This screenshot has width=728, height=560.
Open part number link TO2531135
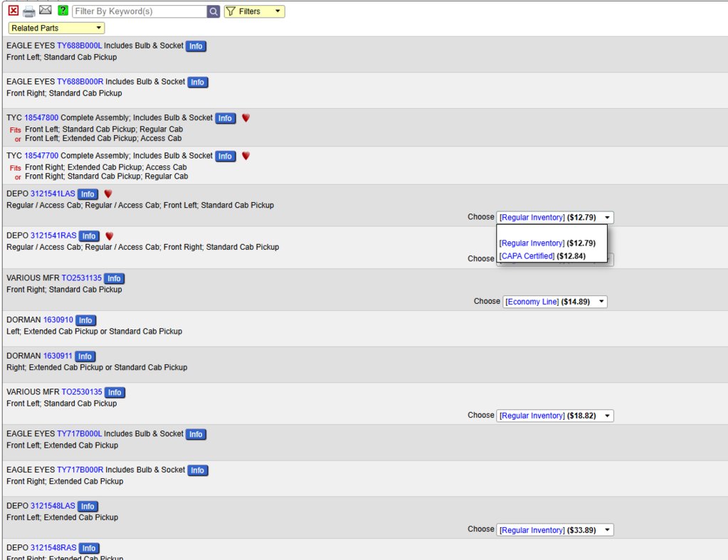pos(82,278)
